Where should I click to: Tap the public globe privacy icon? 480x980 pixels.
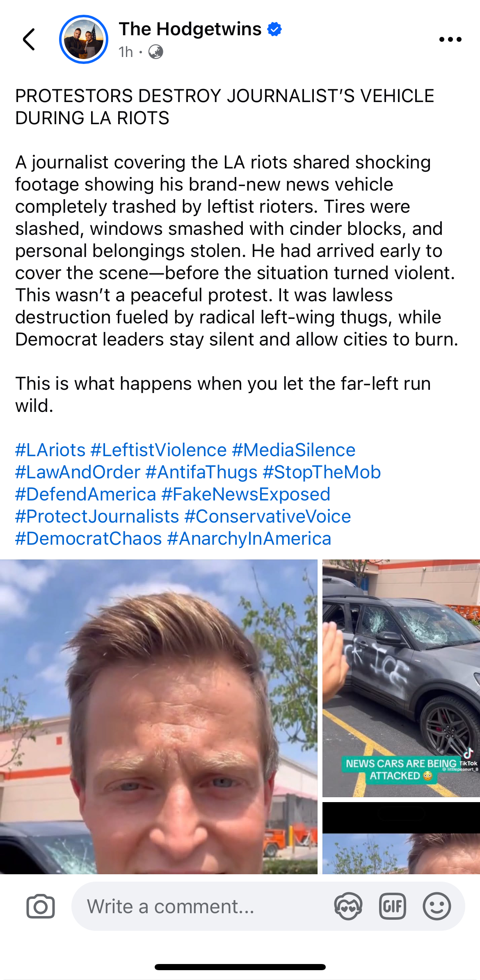pos(155,52)
